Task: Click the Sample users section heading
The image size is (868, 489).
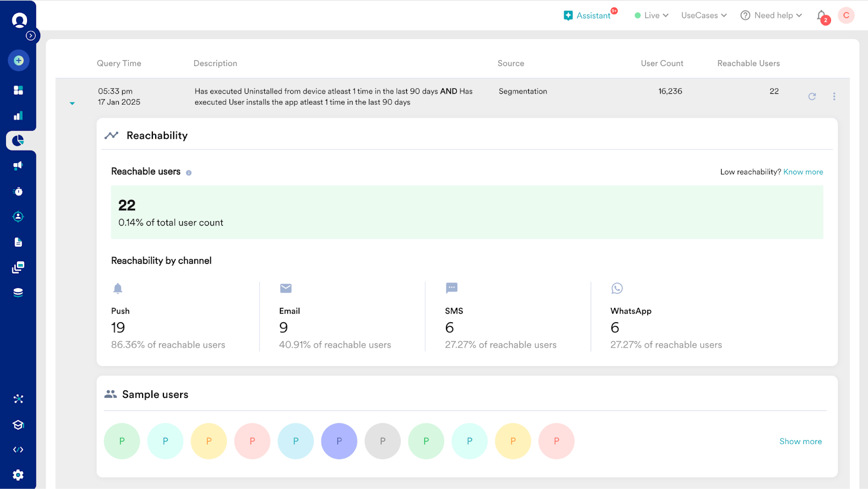Action: (155, 395)
